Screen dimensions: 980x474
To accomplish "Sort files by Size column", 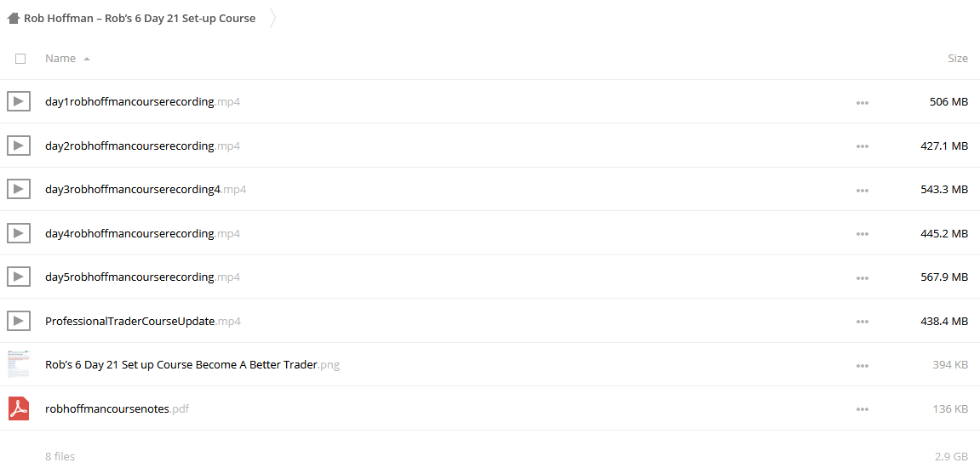I will tap(958, 58).
